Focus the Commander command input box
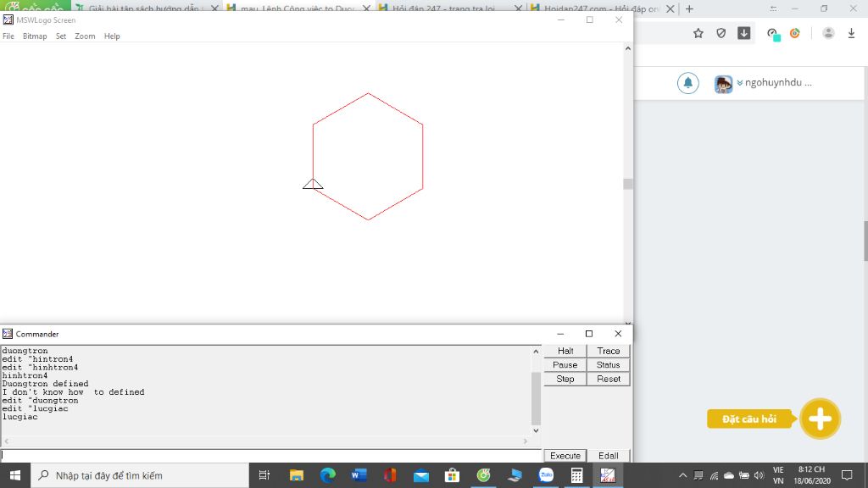Image resolution: width=868 pixels, height=488 pixels. [271, 455]
